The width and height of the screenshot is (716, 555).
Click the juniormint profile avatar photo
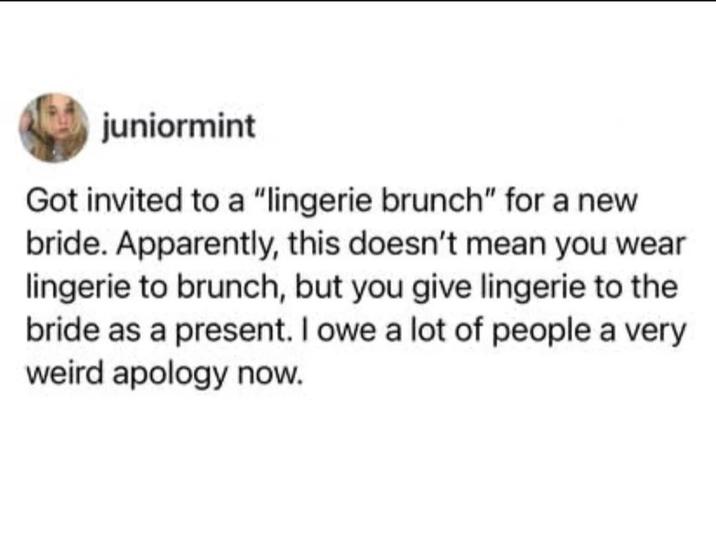(53, 128)
